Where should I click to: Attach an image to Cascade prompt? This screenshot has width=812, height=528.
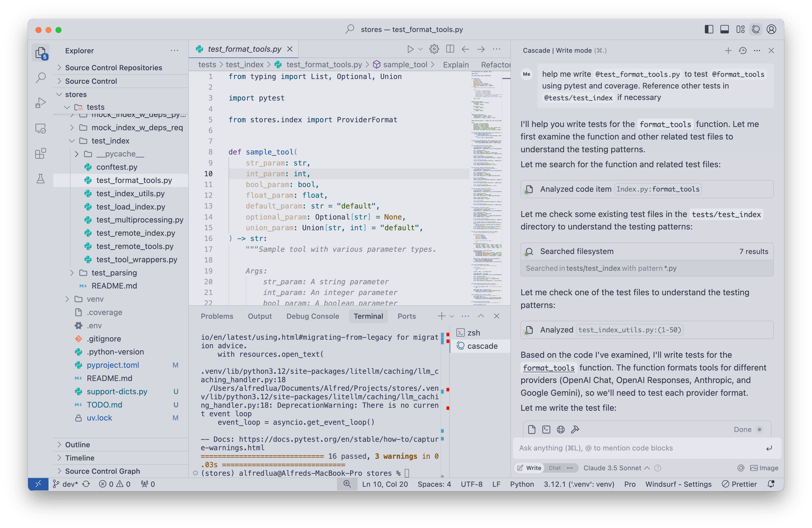tap(764, 468)
